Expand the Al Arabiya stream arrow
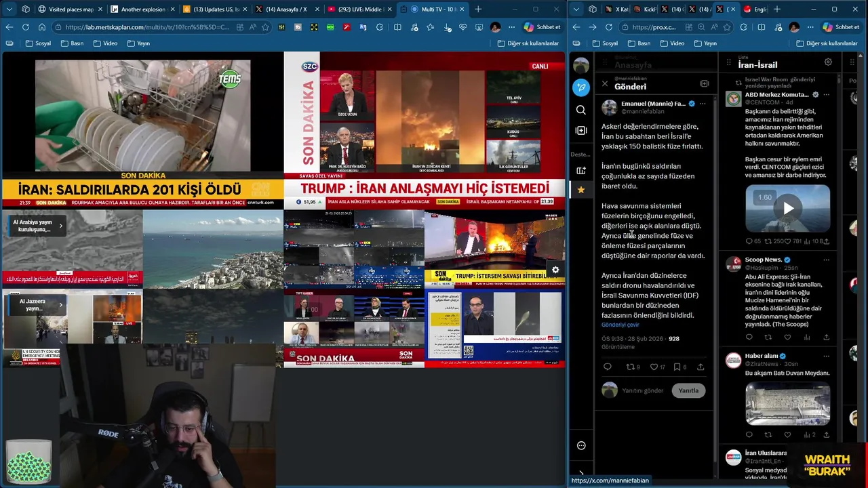The image size is (868, 488). click(x=60, y=226)
